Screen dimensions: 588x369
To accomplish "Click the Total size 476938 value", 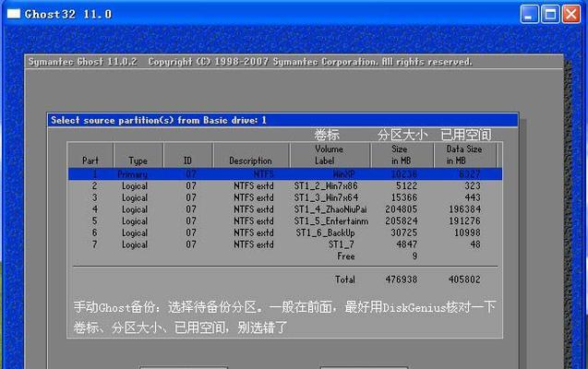I will (x=402, y=280).
